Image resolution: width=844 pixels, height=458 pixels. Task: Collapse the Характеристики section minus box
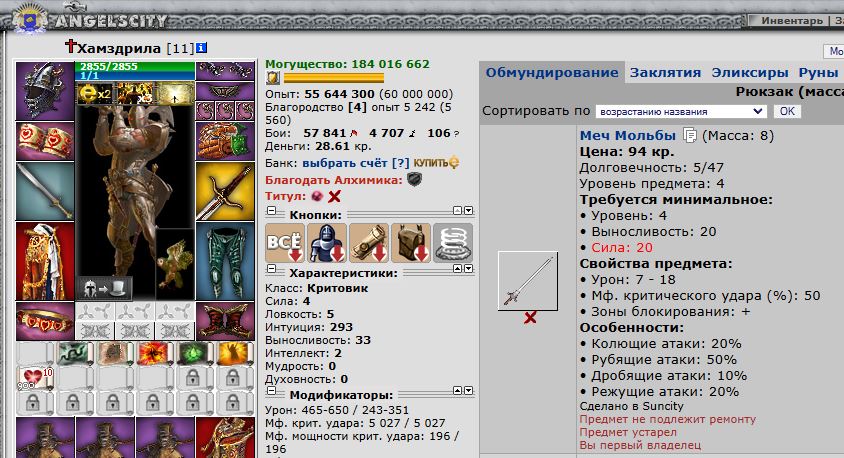pyautogui.click(x=271, y=268)
